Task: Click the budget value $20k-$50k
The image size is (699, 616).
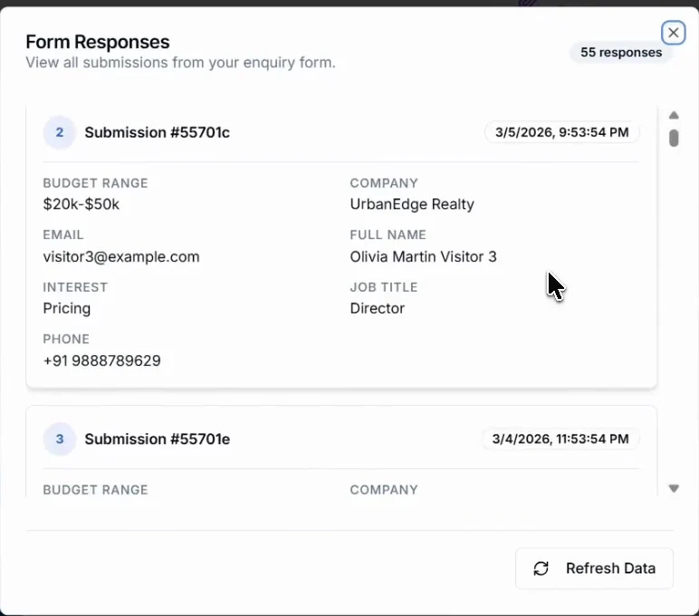Action: point(81,205)
